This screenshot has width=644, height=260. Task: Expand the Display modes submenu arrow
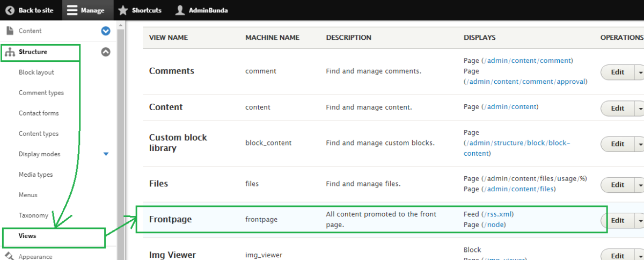coord(106,154)
